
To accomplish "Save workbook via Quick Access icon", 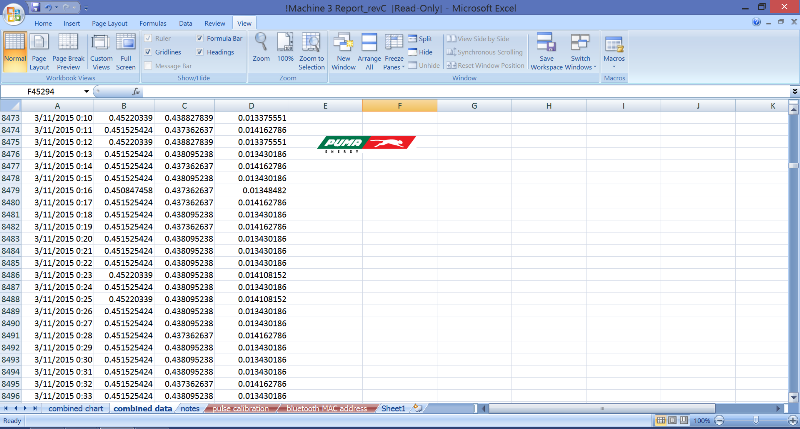I will (35, 7).
